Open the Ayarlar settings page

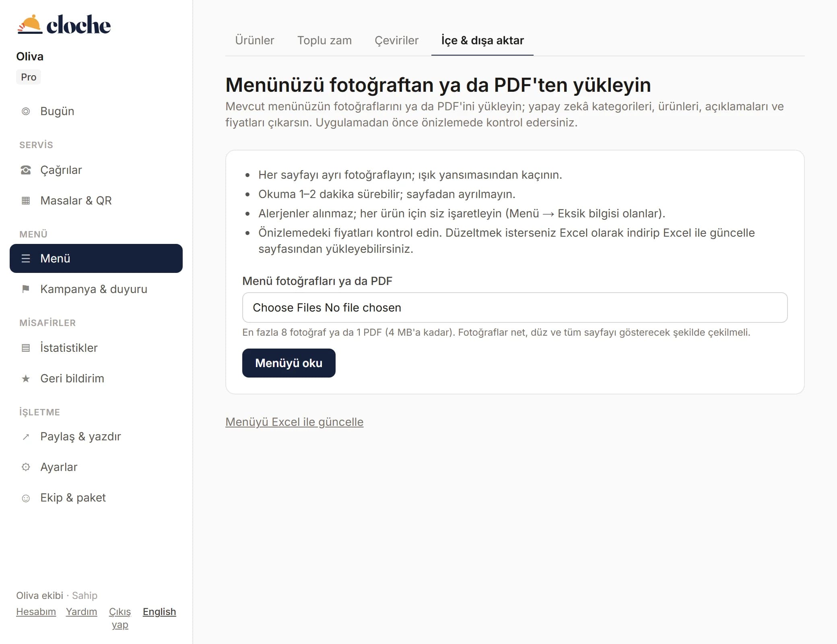(x=96, y=467)
